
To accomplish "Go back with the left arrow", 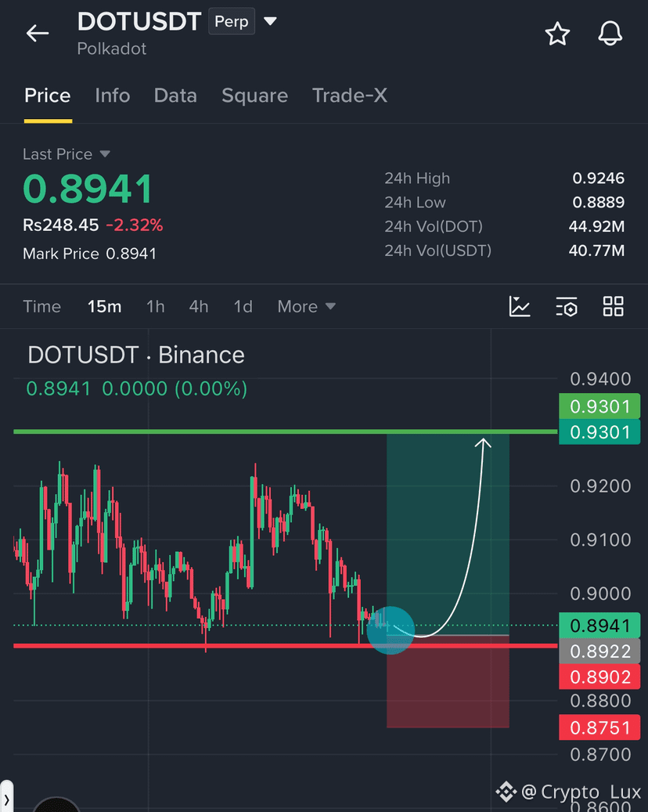I will 38,33.
